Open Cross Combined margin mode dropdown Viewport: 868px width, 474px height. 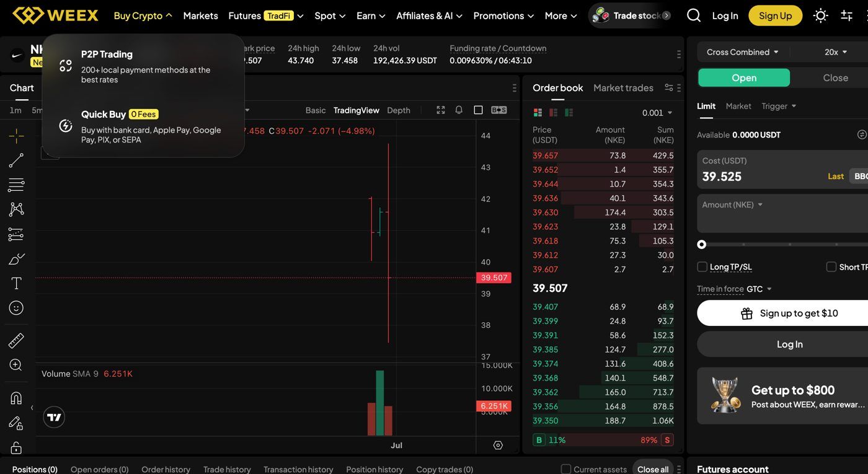(x=743, y=52)
